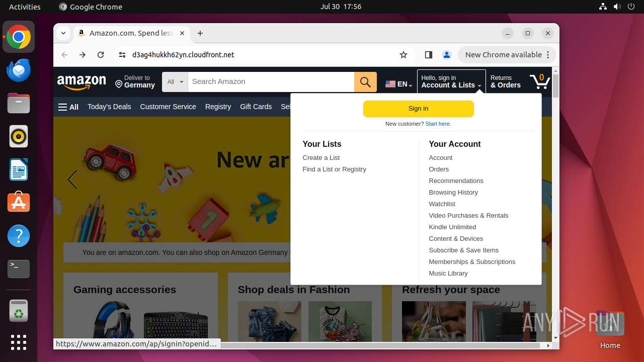
Task: Open the system volume indicator
Action: 617,7
